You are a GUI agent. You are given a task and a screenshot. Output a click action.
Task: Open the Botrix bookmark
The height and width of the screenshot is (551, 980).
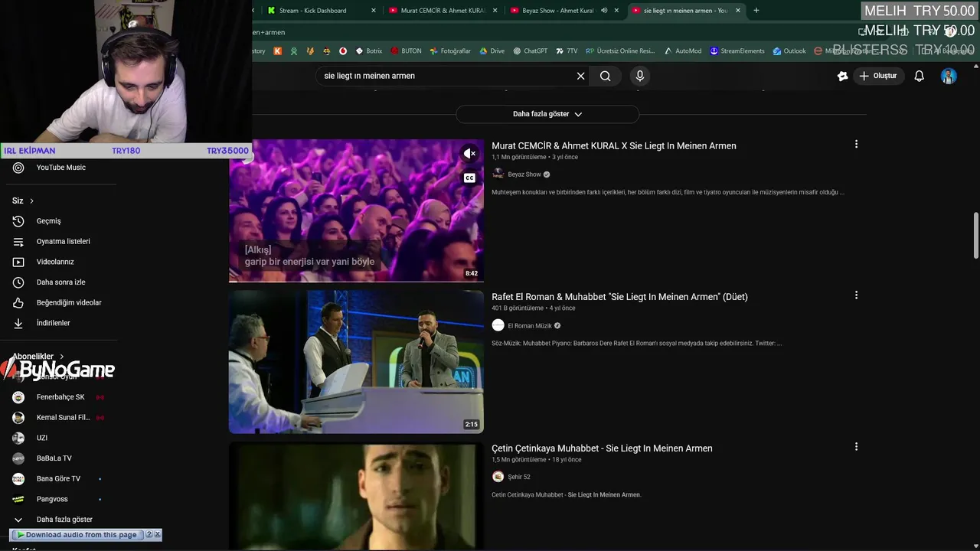click(368, 51)
